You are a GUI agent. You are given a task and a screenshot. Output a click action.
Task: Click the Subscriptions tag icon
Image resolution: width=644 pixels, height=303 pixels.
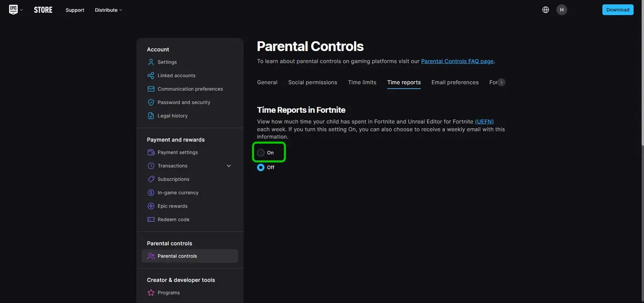(x=151, y=179)
